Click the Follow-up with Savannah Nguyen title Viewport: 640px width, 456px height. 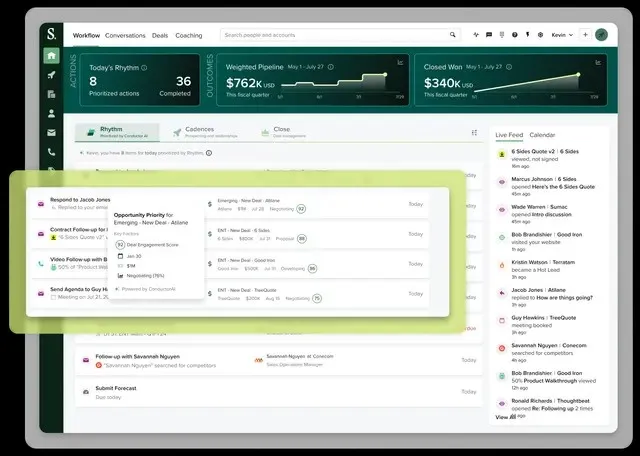pos(138,356)
